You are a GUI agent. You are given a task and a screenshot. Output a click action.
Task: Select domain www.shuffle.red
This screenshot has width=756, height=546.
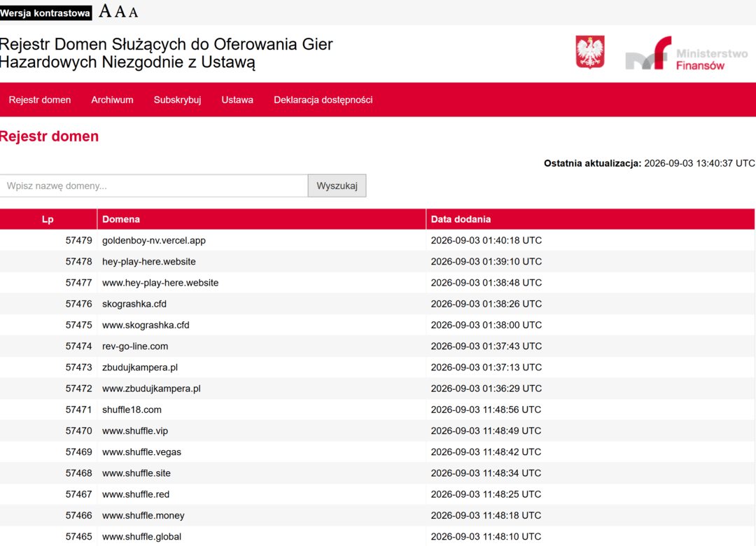136,495
